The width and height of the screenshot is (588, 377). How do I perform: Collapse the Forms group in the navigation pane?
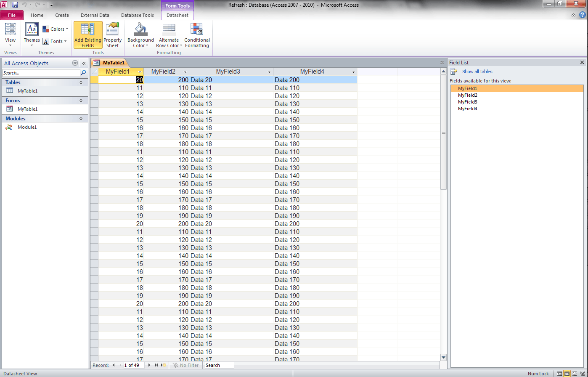pyautogui.click(x=81, y=101)
